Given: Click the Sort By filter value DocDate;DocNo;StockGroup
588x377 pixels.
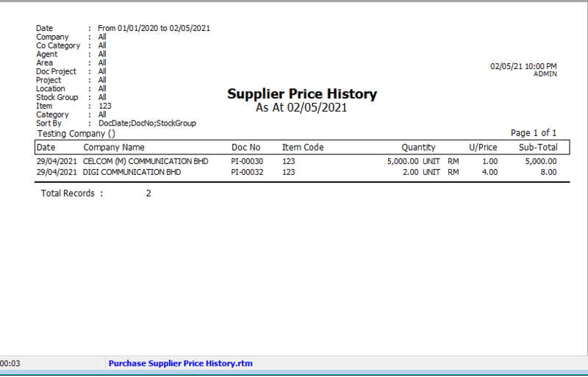Looking at the screenshot, I should (147, 123).
